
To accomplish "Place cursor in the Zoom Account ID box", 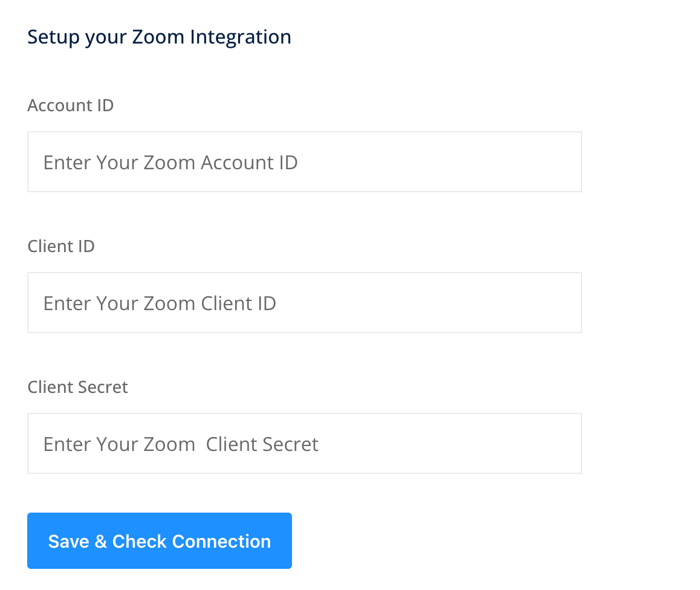I will coord(304,162).
